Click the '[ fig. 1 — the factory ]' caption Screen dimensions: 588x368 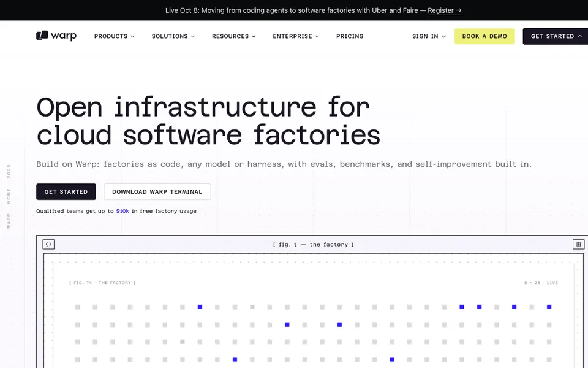pyautogui.click(x=313, y=245)
